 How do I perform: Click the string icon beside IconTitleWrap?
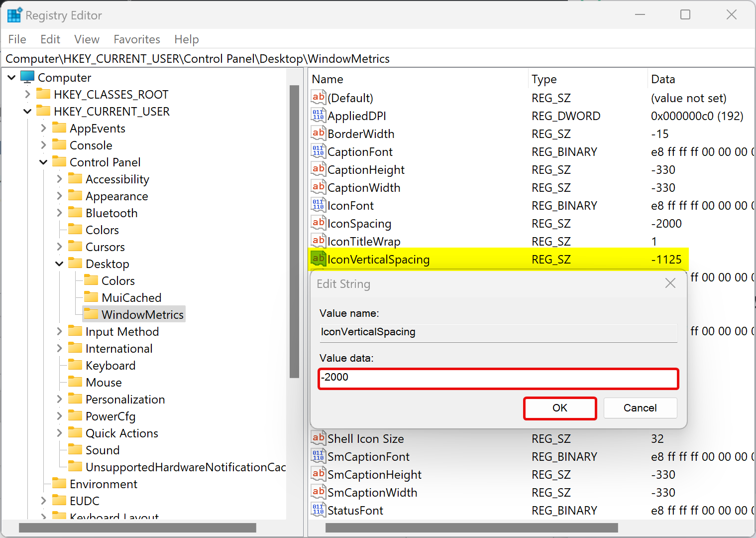pos(319,241)
